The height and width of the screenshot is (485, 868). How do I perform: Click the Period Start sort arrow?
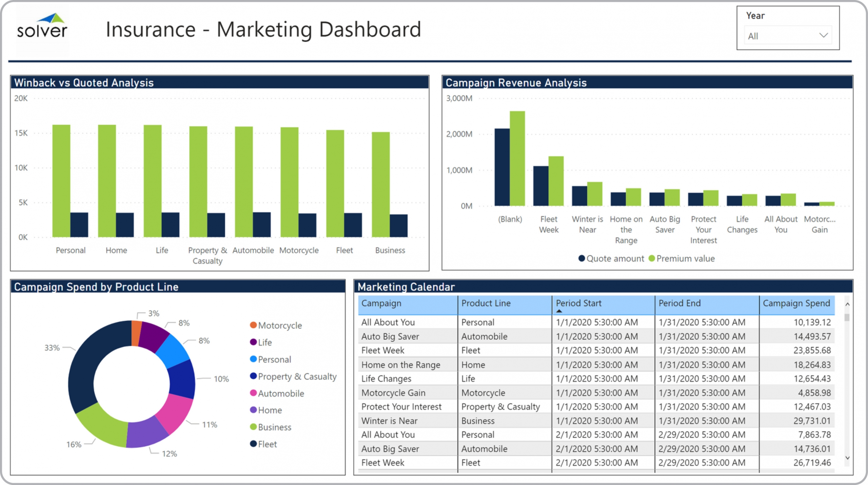(x=559, y=311)
